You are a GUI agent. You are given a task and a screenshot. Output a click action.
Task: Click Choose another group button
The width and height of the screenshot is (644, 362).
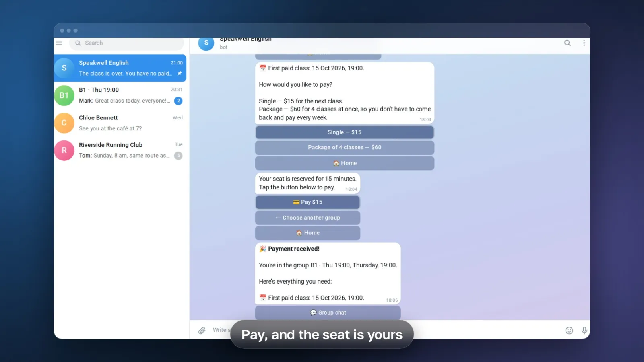(308, 218)
